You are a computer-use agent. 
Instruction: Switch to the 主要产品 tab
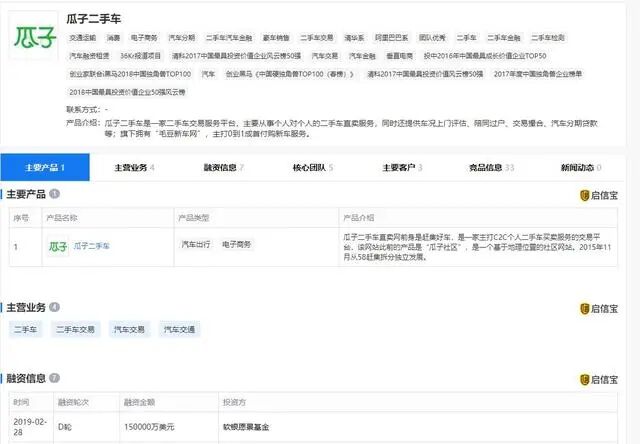(x=45, y=167)
